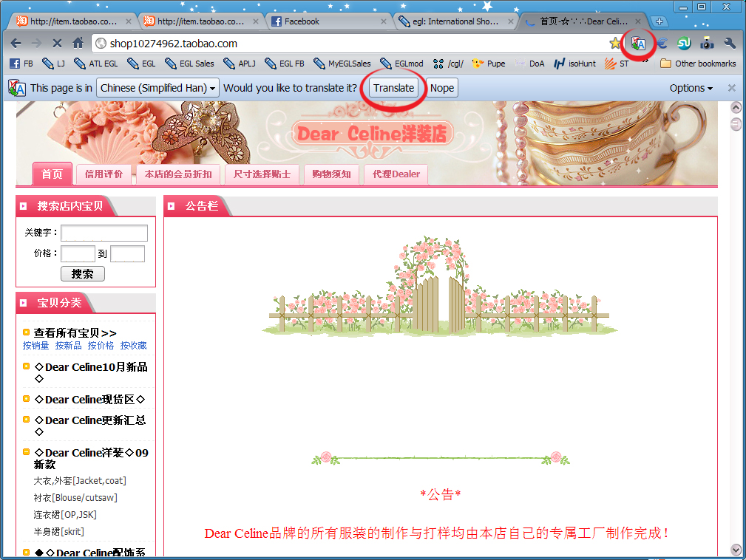Open the Other bookmarks folder
The image size is (746, 560).
(698, 64)
